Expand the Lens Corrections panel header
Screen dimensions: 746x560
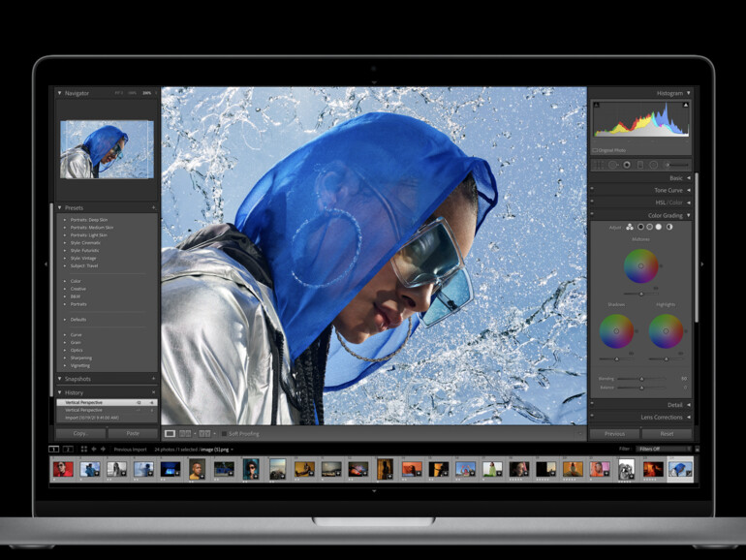click(689, 418)
